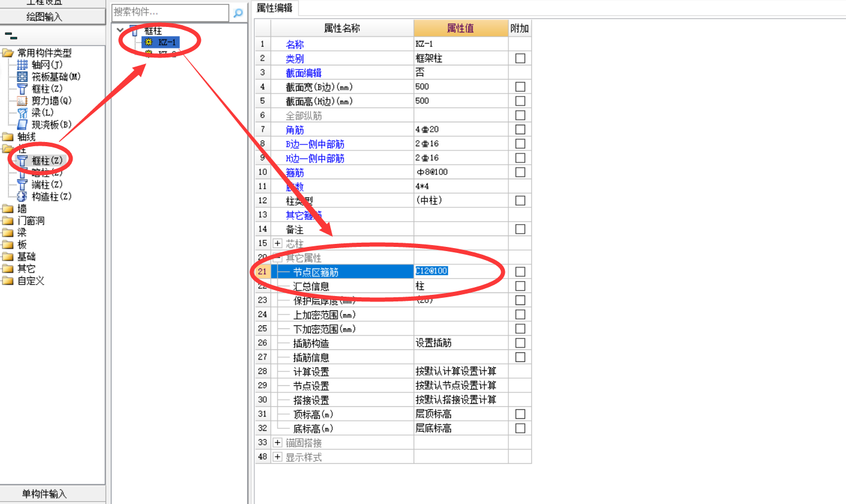
Task: Open the 板 folder icon
Action: (x=8, y=245)
